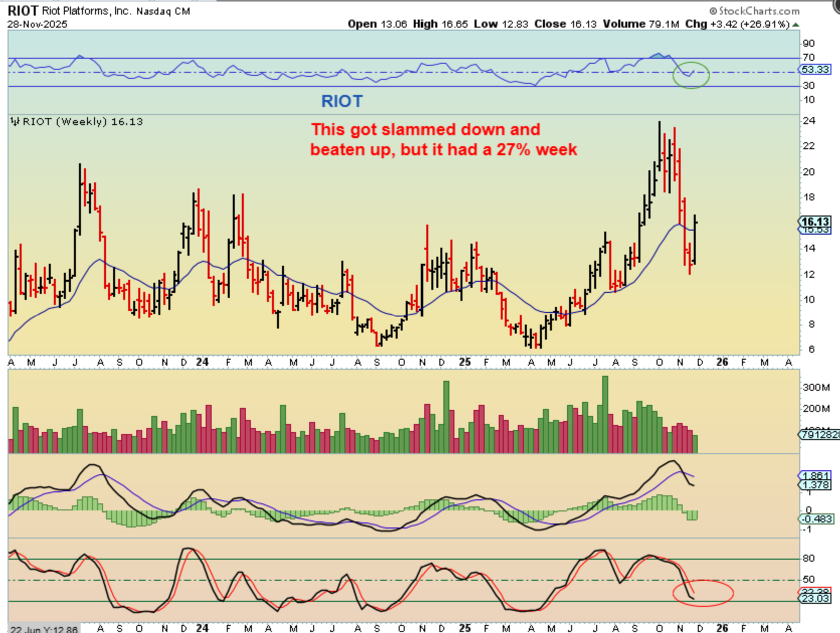840x633 pixels.
Task: Click the 22 price axis label
Action: 809,146
